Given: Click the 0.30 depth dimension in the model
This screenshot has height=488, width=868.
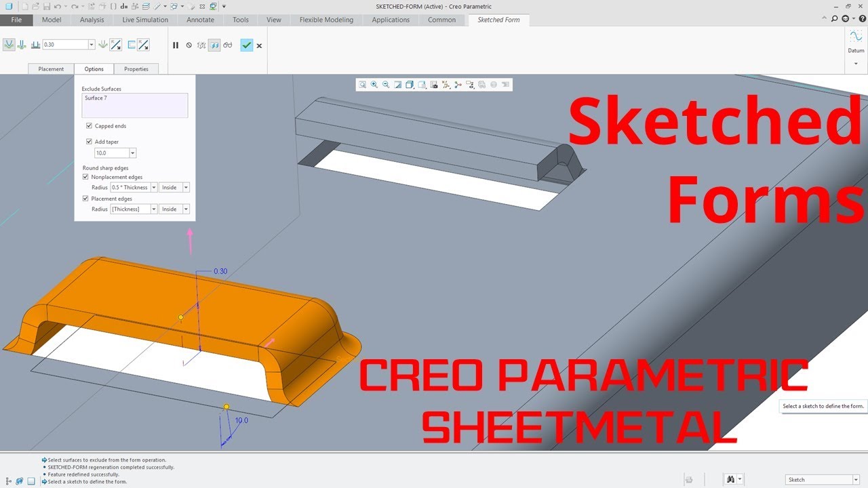Looking at the screenshot, I should [220, 271].
